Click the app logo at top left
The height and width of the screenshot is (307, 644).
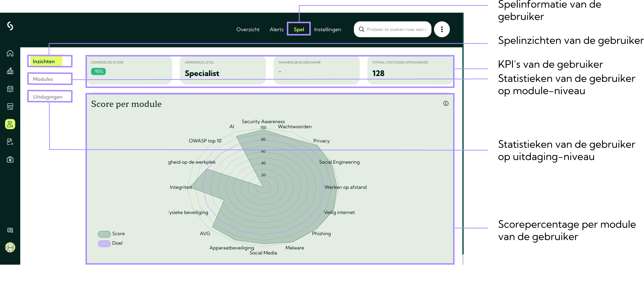pos(10,26)
